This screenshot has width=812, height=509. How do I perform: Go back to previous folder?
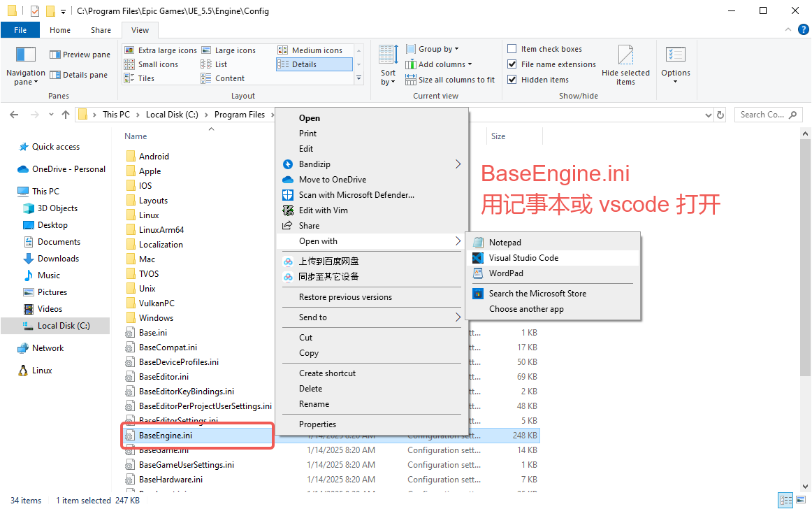pyautogui.click(x=14, y=115)
